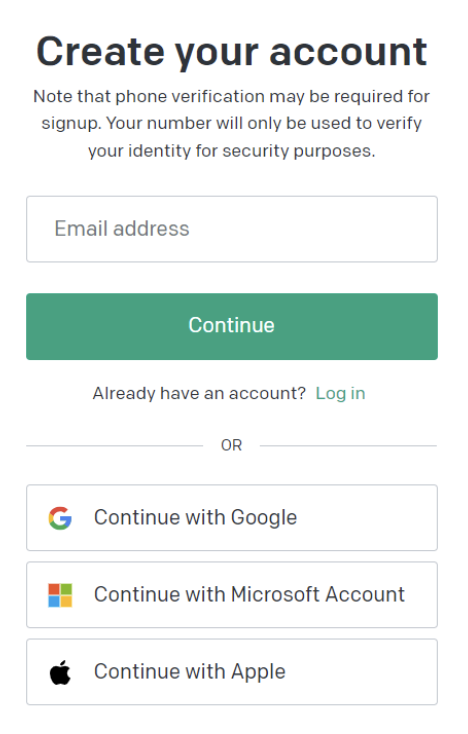This screenshot has height=734, width=468.
Task: Focus the Email address input field
Action: coord(232,229)
